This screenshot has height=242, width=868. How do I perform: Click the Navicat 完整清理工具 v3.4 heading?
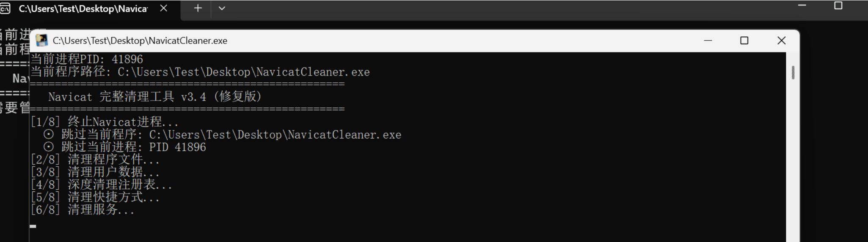click(x=155, y=97)
